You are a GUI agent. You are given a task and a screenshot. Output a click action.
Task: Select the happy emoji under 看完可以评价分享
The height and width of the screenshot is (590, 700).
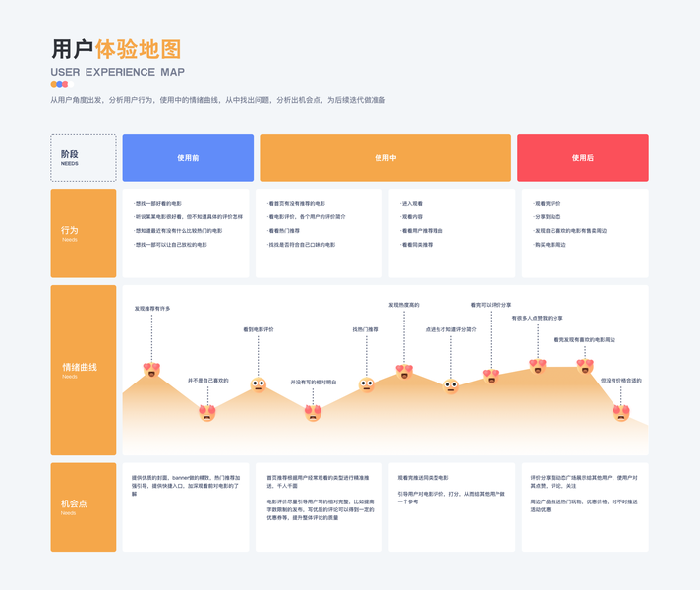pos(491,376)
